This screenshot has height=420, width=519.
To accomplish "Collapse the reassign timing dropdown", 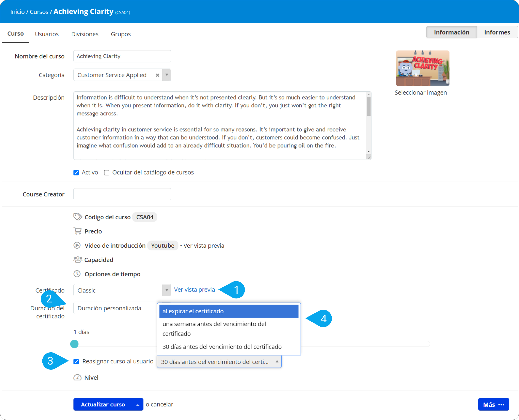I will (x=219, y=362).
